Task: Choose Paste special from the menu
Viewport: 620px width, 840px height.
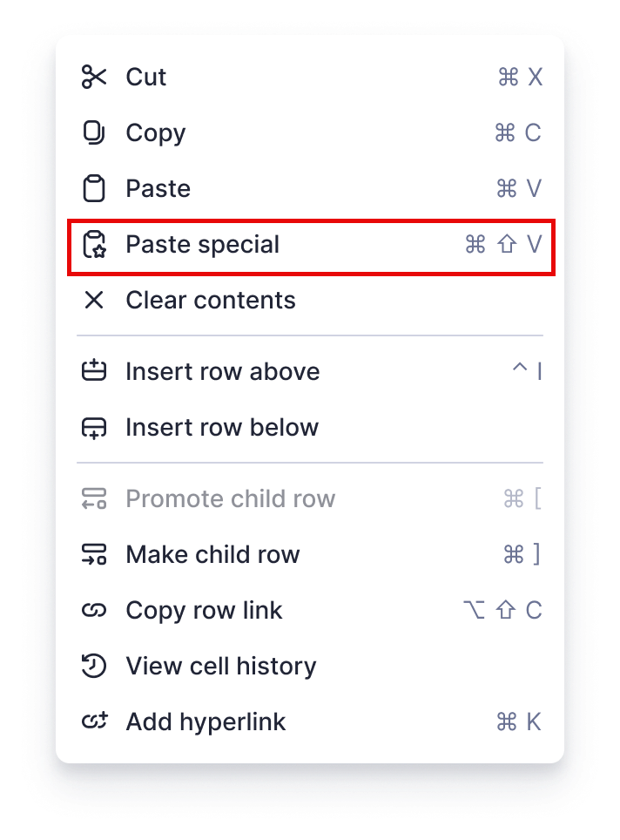Action: 202,245
